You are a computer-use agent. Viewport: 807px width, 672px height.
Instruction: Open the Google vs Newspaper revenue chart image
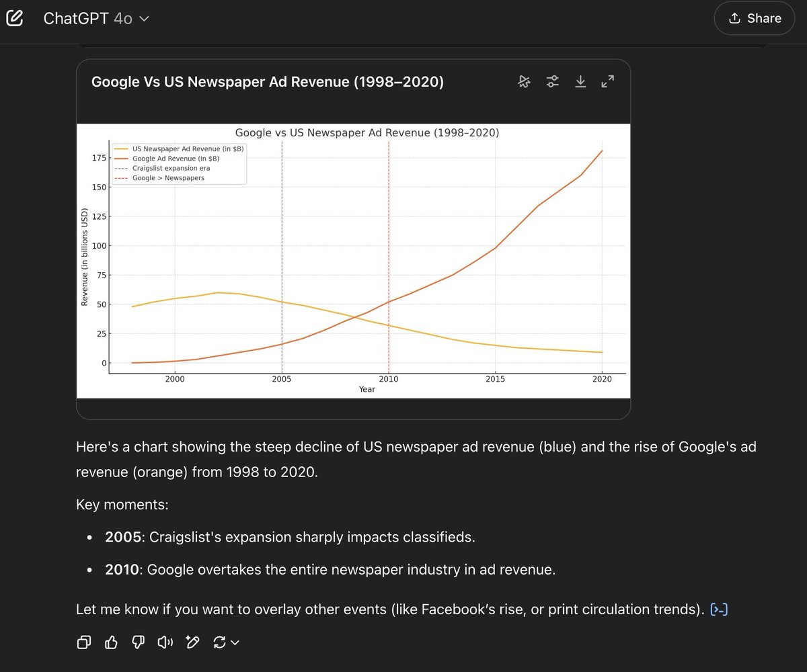(x=353, y=261)
